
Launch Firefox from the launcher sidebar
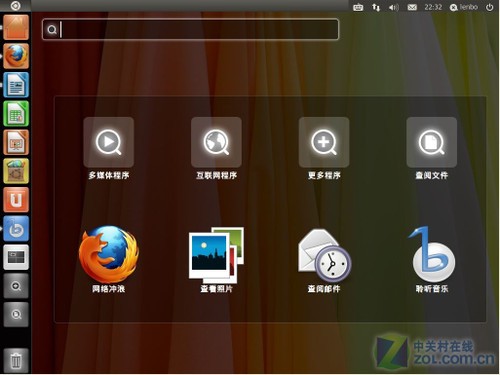pyautogui.click(x=16, y=56)
